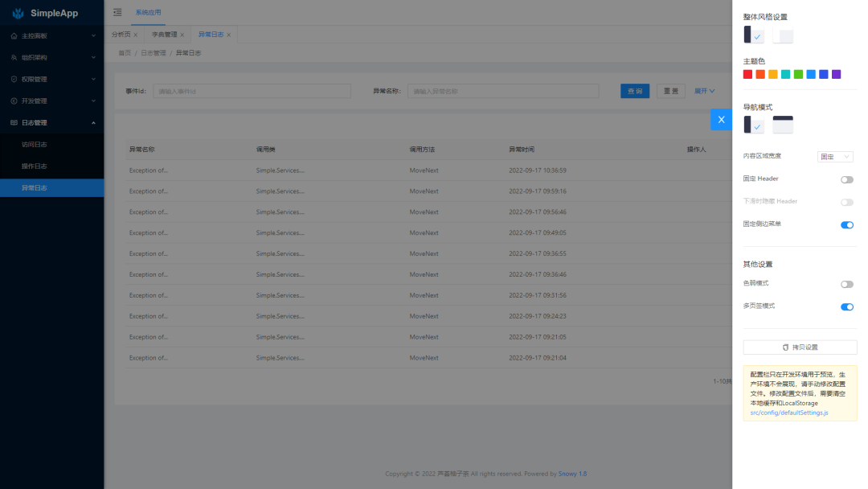868x489 pixels.
Task: Close the settings drawer with X button
Action: [721, 119]
